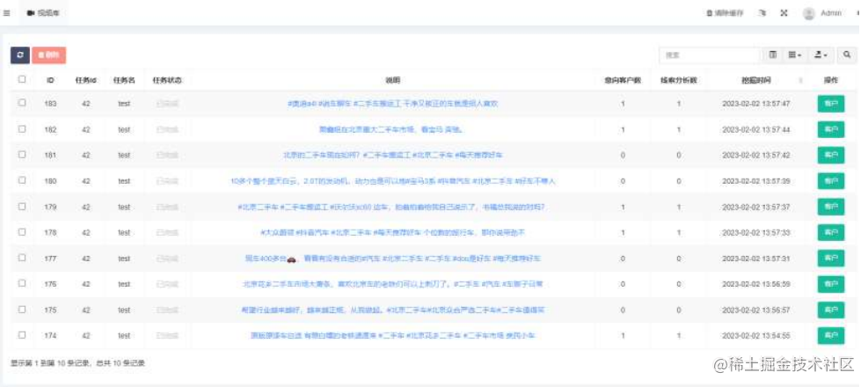Image resolution: width=868 pixels, height=387 pixels.
Task: Click the green 客户 button in row 175
Action: 831,310
